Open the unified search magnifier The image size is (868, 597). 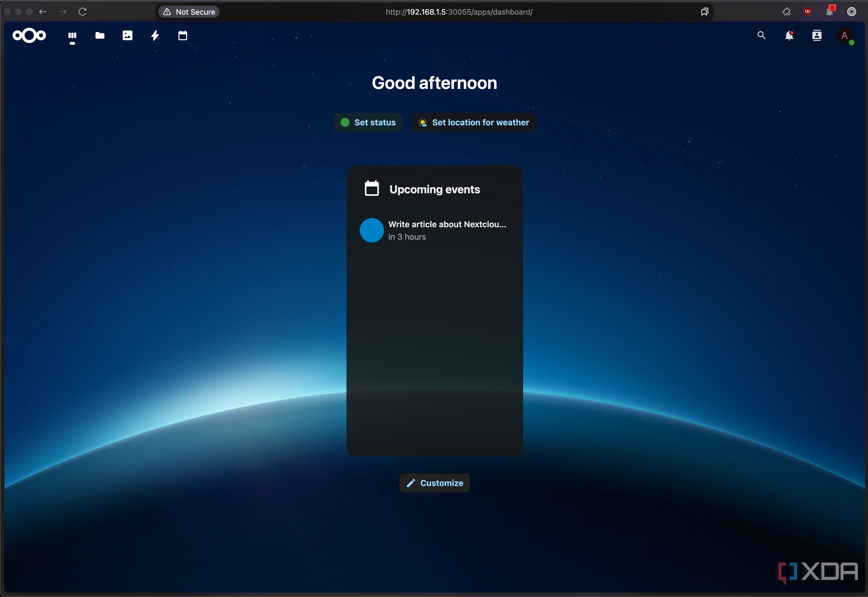761,36
